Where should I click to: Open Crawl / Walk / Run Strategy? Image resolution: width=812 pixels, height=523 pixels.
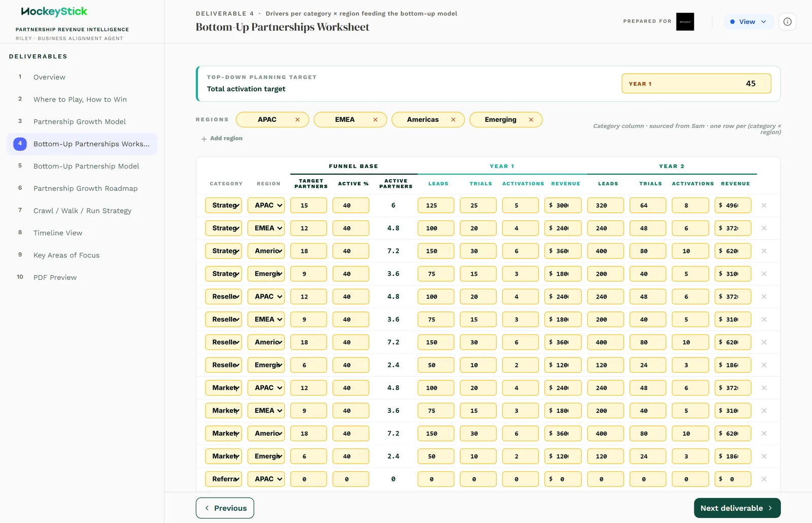(x=82, y=211)
